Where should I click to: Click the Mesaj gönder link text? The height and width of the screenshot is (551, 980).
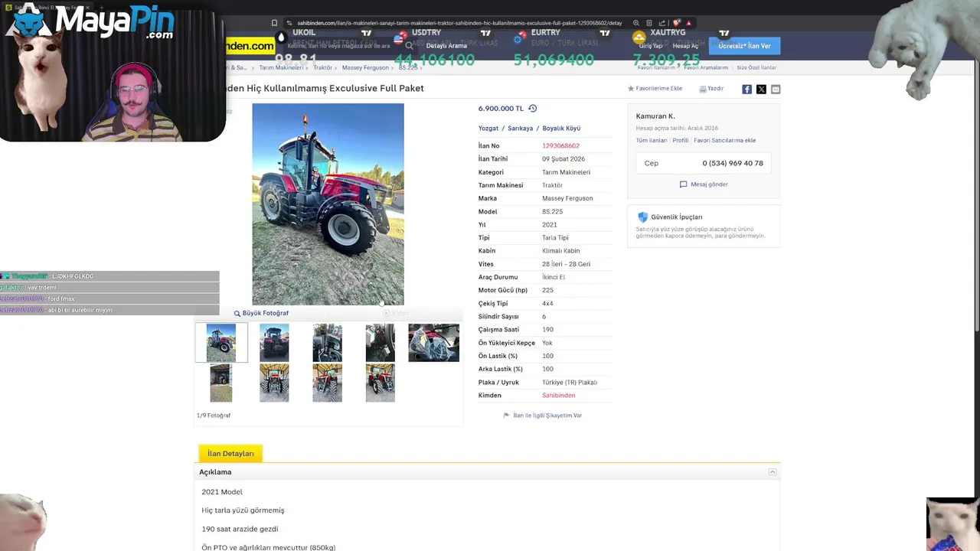710,184
